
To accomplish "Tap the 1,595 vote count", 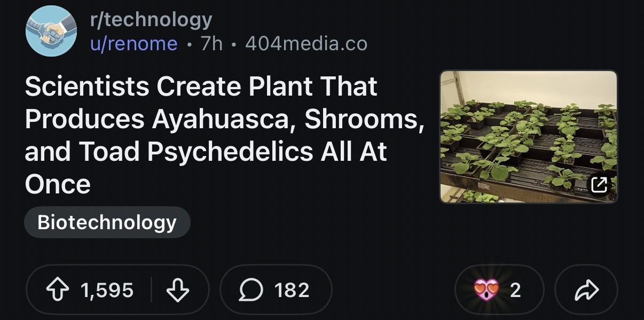I will [107, 290].
